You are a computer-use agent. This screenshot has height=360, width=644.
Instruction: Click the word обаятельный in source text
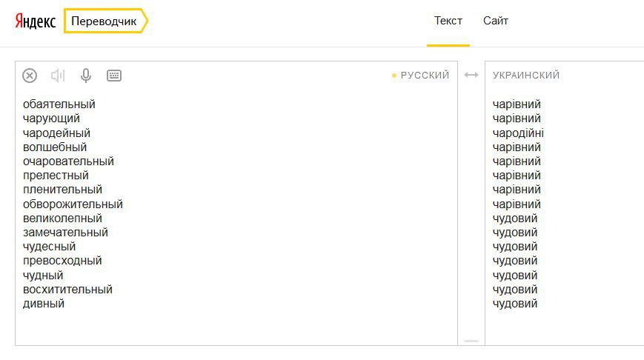point(59,104)
